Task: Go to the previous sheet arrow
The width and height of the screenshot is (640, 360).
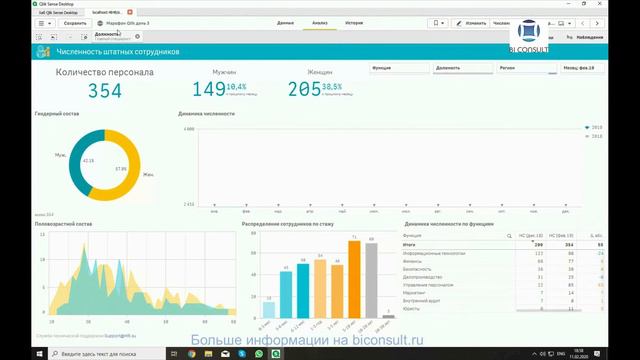Action: [x=582, y=23]
